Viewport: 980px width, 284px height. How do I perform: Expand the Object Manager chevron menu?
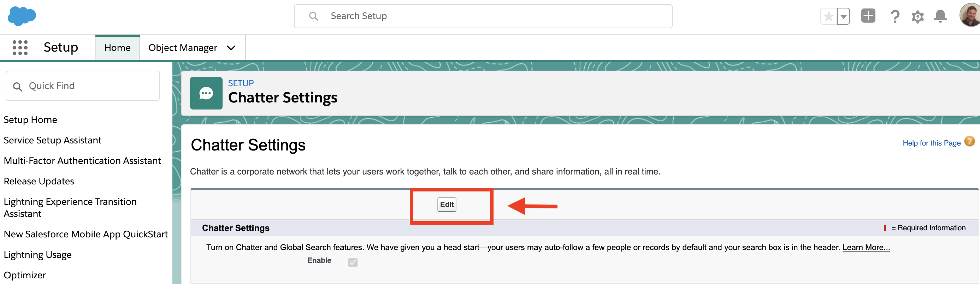[231, 48]
